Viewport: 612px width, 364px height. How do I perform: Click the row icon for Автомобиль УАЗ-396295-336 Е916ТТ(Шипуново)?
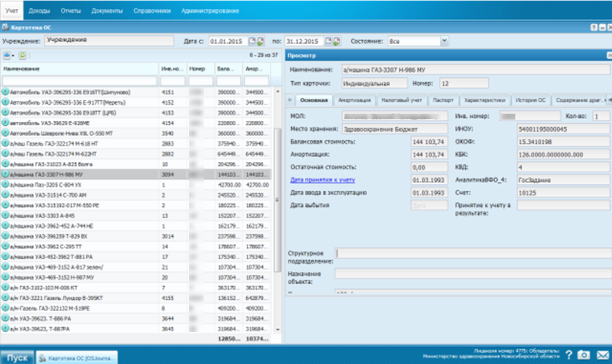click(5, 92)
